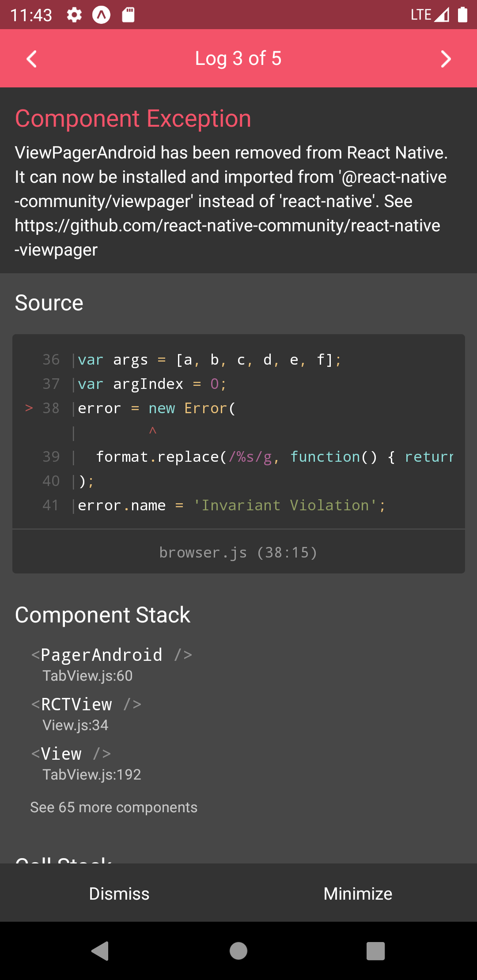
Task: Open the settings gear in the status bar
Action: (73, 15)
